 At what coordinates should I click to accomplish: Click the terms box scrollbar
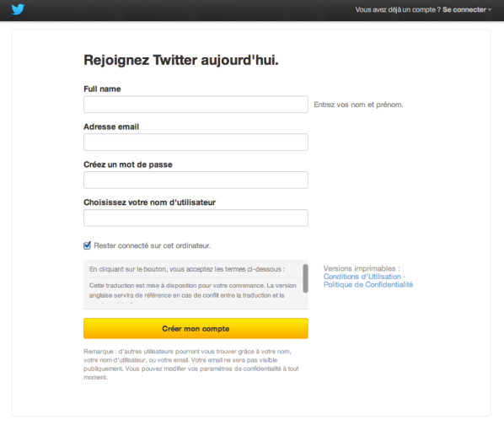point(305,278)
